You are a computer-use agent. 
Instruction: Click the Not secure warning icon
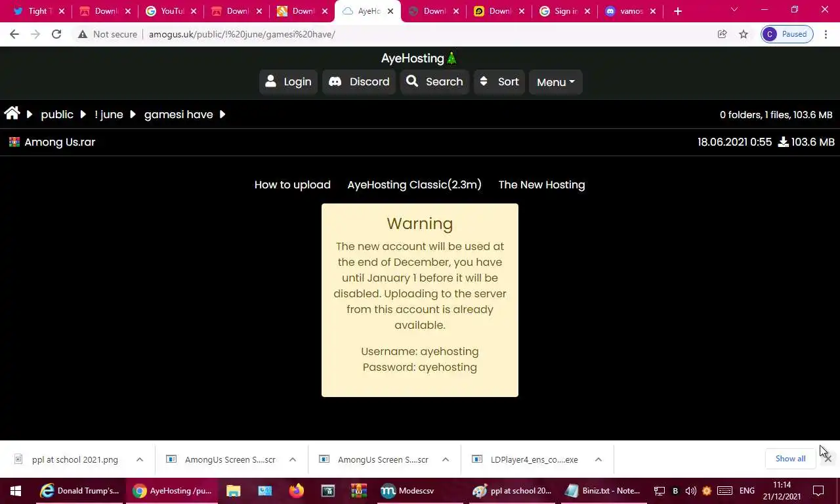tap(83, 34)
